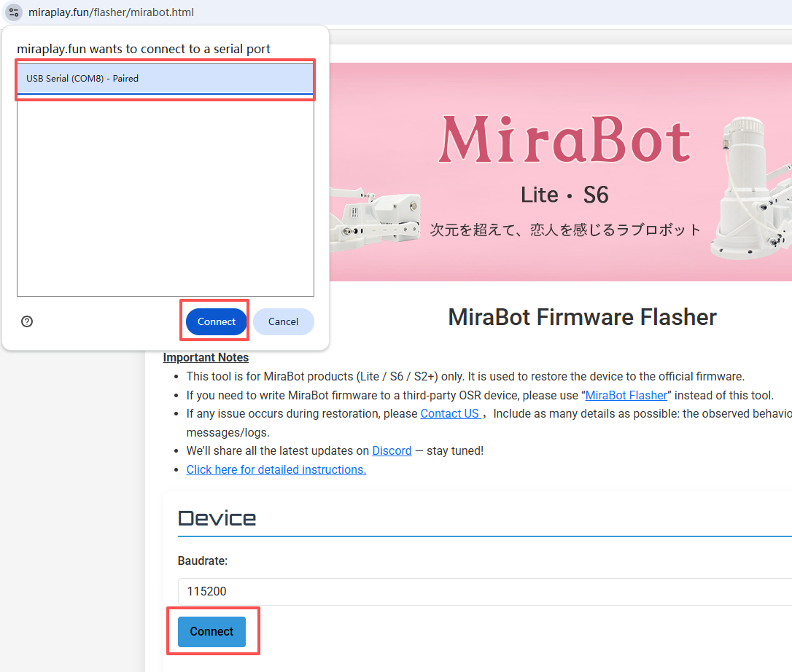This screenshot has width=792, height=672.
Task: Click the Important Notes heading
Action: click(x=206, y=358)
